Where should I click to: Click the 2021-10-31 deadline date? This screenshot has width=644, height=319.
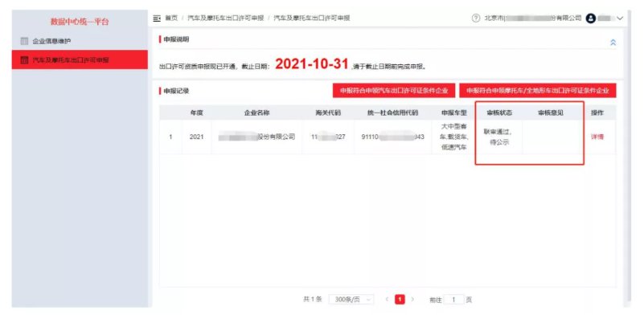[x=312, y=64]
